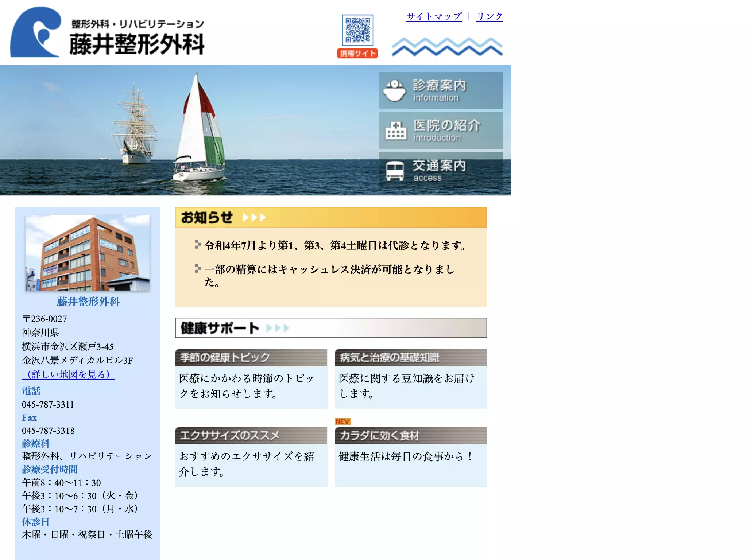The width and height of the screenshot is (747, 560).
Task: Open the 詳しい地図を見る map link
Action: (69, 374)
